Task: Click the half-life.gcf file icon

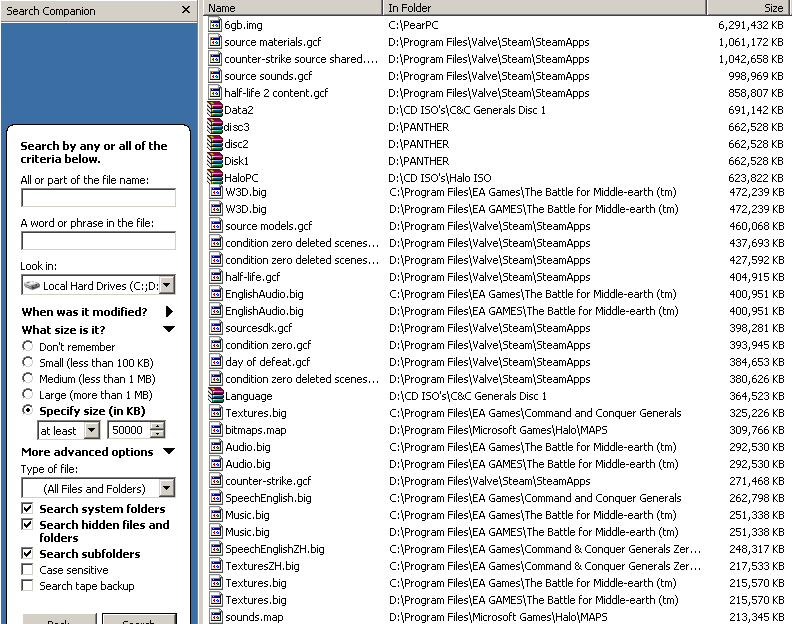Action: click(216, 276)
